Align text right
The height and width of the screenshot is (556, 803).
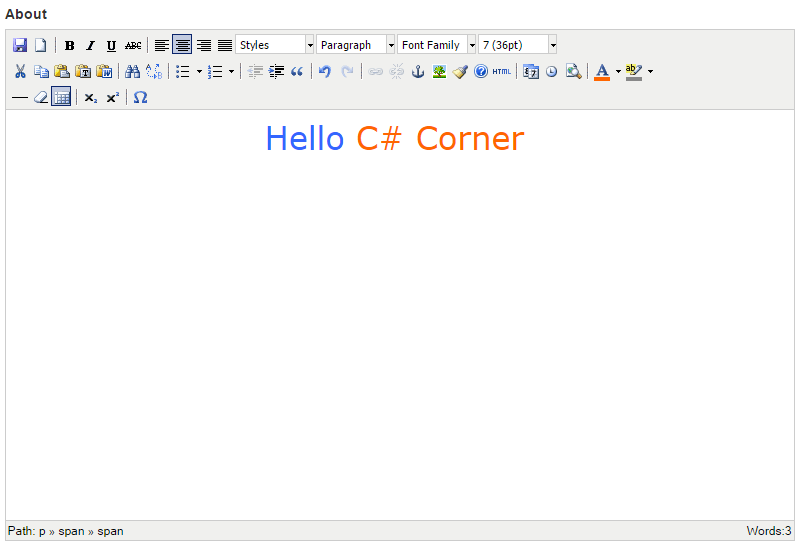(x=204, y=45)
